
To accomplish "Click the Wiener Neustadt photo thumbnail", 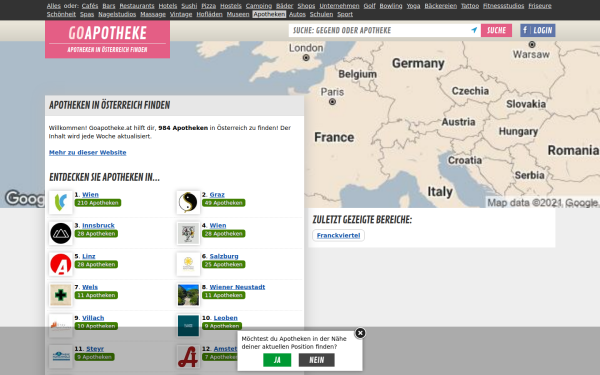I will (188, 295).
